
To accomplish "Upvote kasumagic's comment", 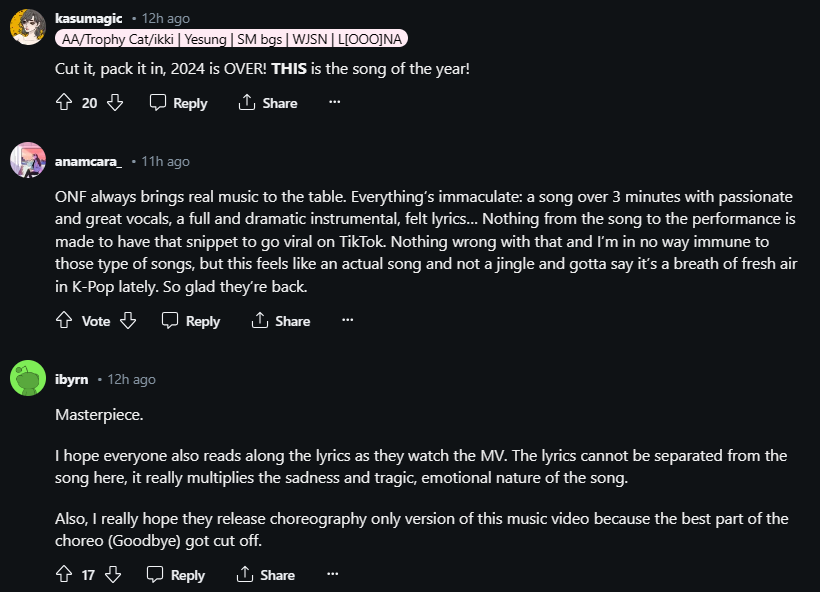I will (64, 103).
